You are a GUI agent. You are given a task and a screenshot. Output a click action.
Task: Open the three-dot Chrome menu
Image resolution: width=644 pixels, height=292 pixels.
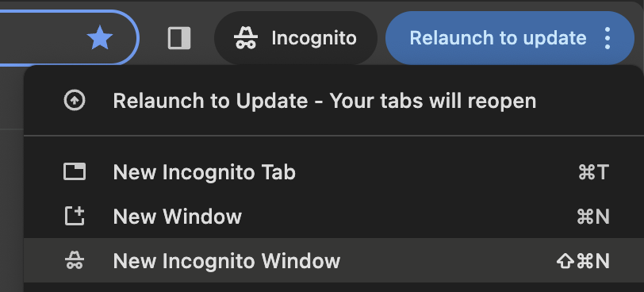pos(608,38)
